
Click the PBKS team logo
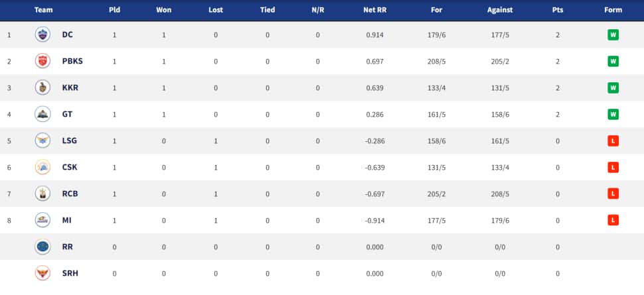(x=42, y=61)
